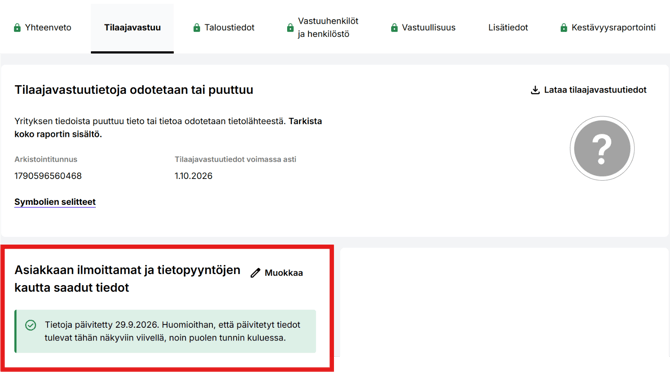Click the green checkmark icon in notification
The image size is (670, 372).
[x=30, y=325]
